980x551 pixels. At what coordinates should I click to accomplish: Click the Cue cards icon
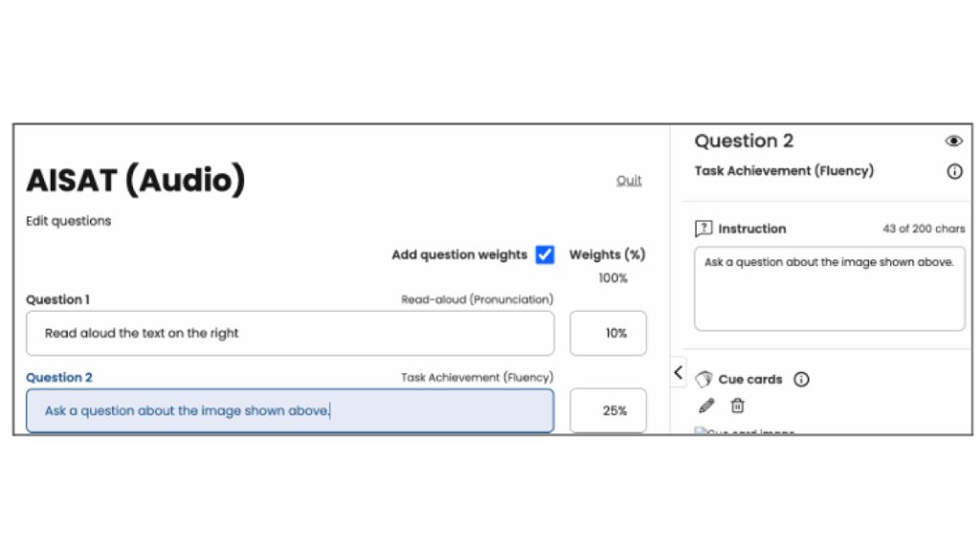tap(704, 379)
